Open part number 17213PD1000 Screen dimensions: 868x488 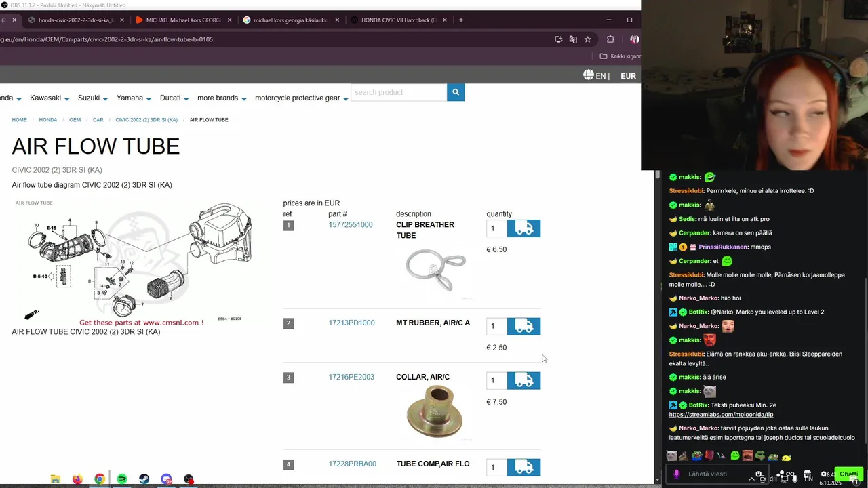tap(351, 323)
